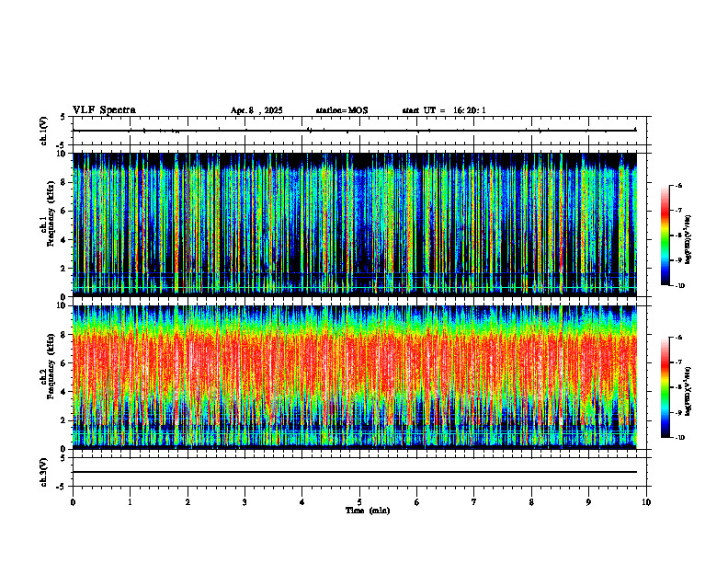The width and height of the screenshot is (728, 563).
Task: Click the ch.2 spectrogram "8" kHz tick label
Action: [x=64, y=335]
